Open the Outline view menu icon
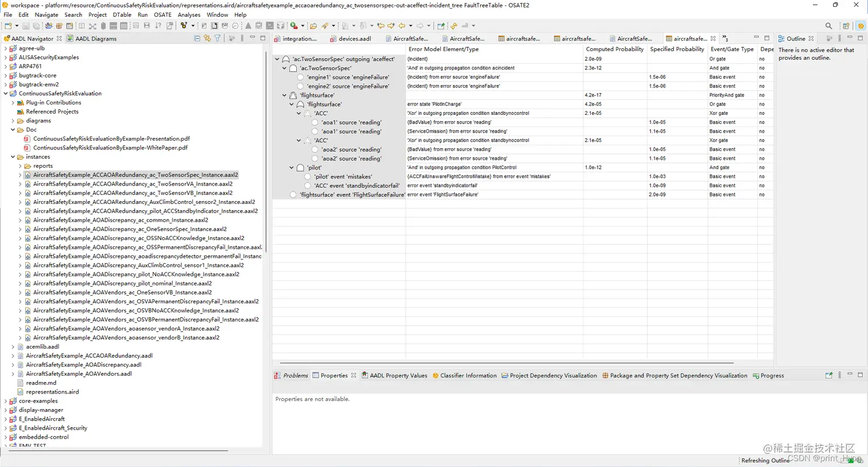The width and height of the screenshot is (868, 467). 839,38
